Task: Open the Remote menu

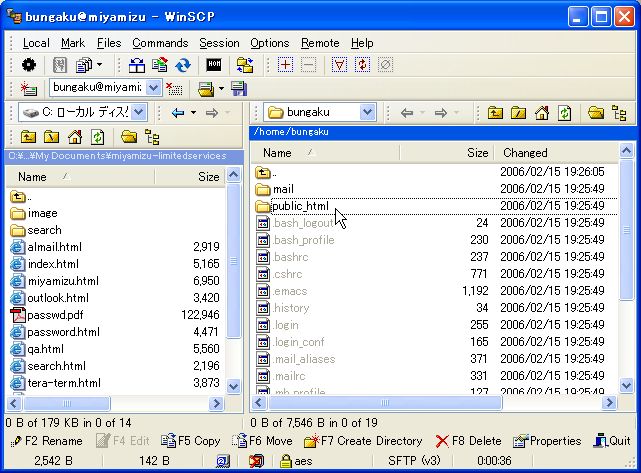Action: pos(320,43)
